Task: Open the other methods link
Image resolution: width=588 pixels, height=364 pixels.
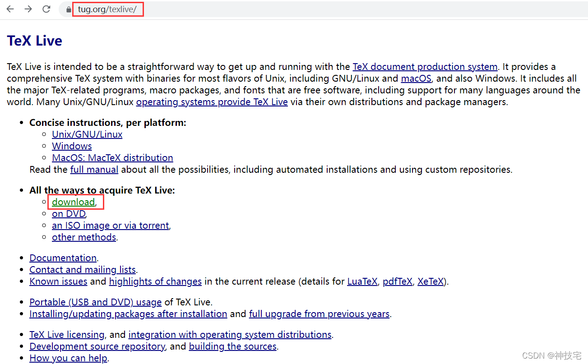Action: [x=84, y=237]
